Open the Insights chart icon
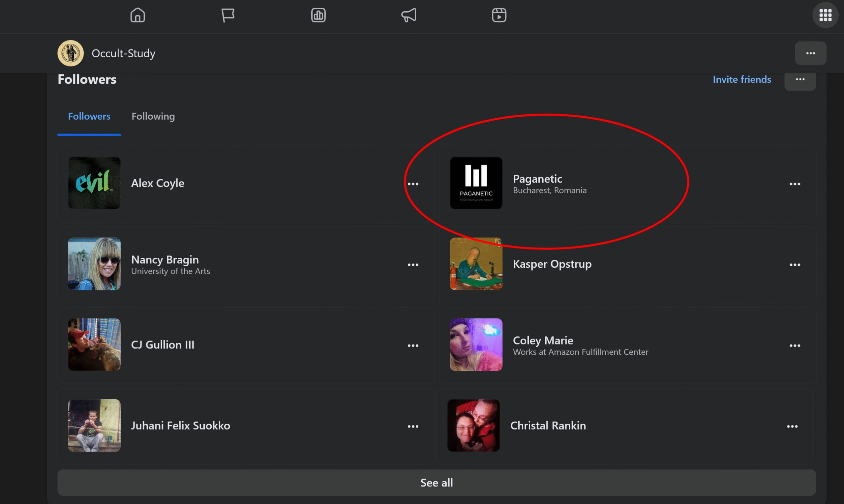Viewport: 844px width, 504px height. pyautogui.click(x=318, y=15)
